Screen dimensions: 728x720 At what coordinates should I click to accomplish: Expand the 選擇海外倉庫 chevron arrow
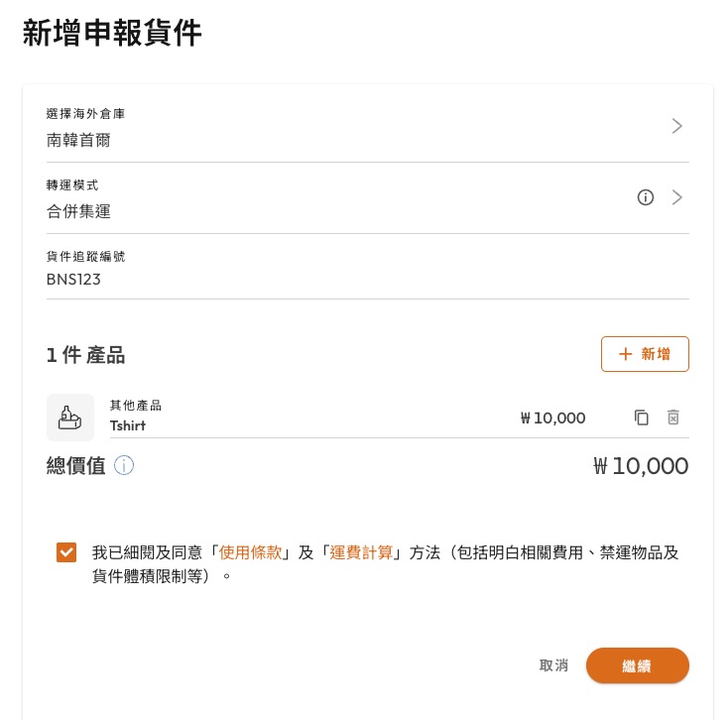(x=677, y=126)
